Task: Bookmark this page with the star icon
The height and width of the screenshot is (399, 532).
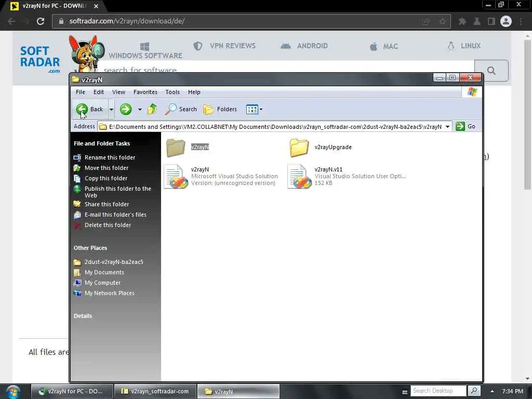Action: (x=443, y=21)
